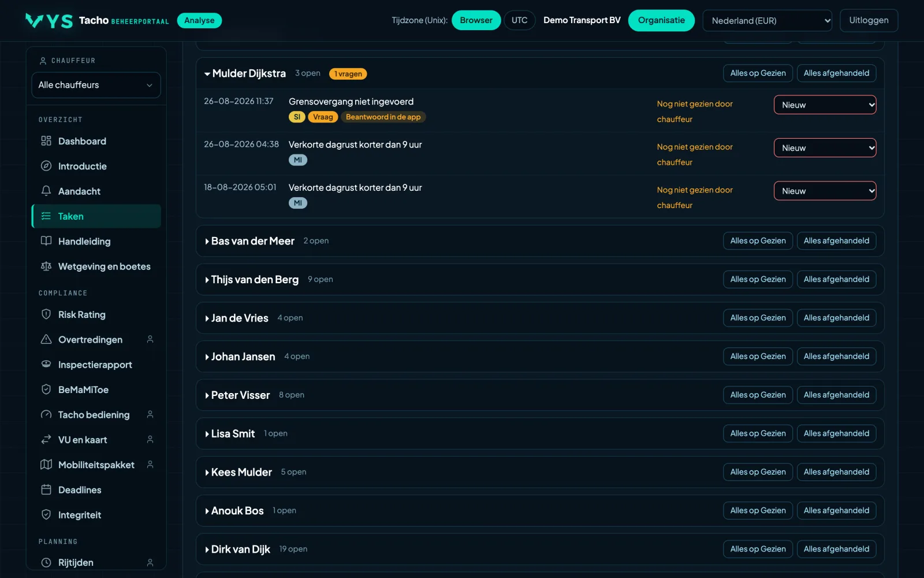This screenshot has width=924, height=578.
Task: Click the Mobiliteitspakket map icon
Action: point(46,465)
